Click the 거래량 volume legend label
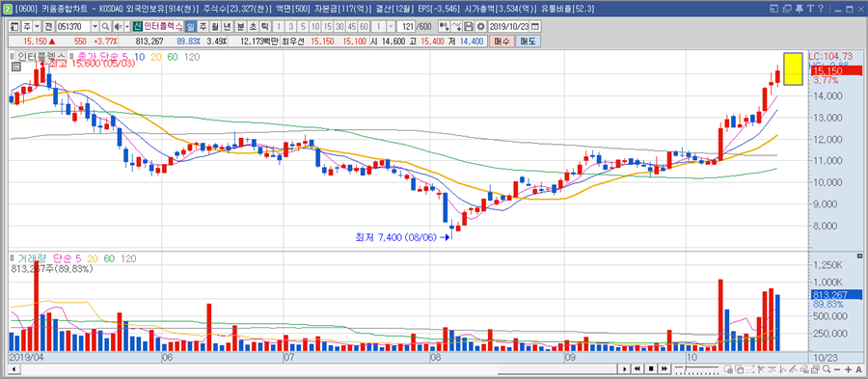 pos(32,257)
